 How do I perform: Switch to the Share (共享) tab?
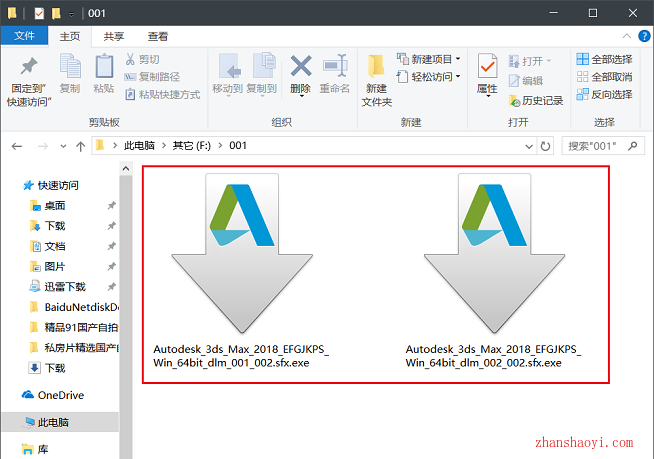(113, 36)
